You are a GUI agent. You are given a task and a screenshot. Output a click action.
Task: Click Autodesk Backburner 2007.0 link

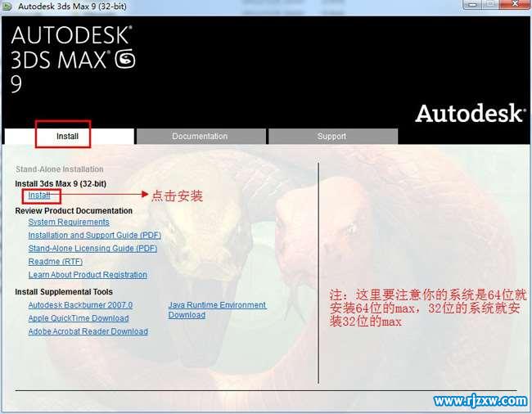tap(80, 305)
